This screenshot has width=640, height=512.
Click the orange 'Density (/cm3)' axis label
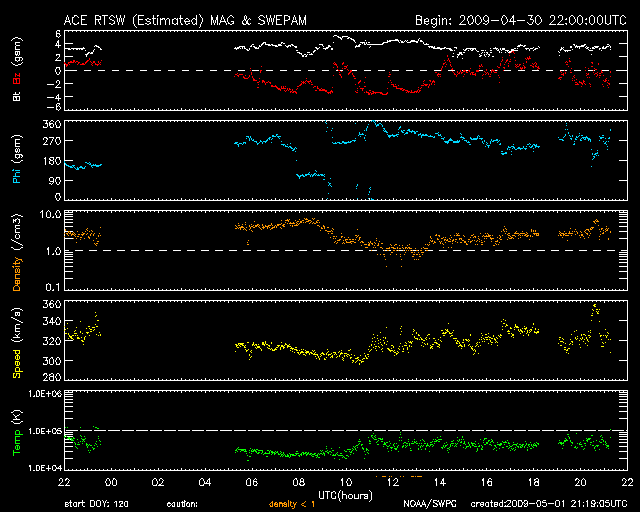[17, 252]
